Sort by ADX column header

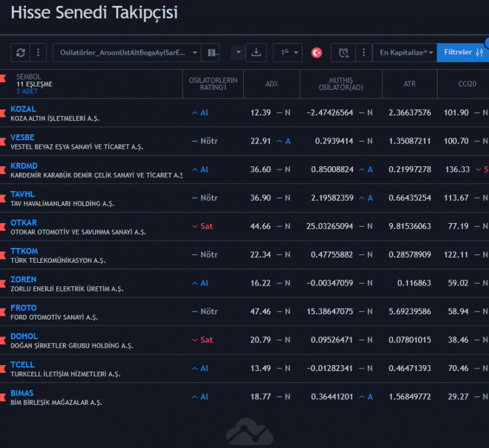[272, 84]
